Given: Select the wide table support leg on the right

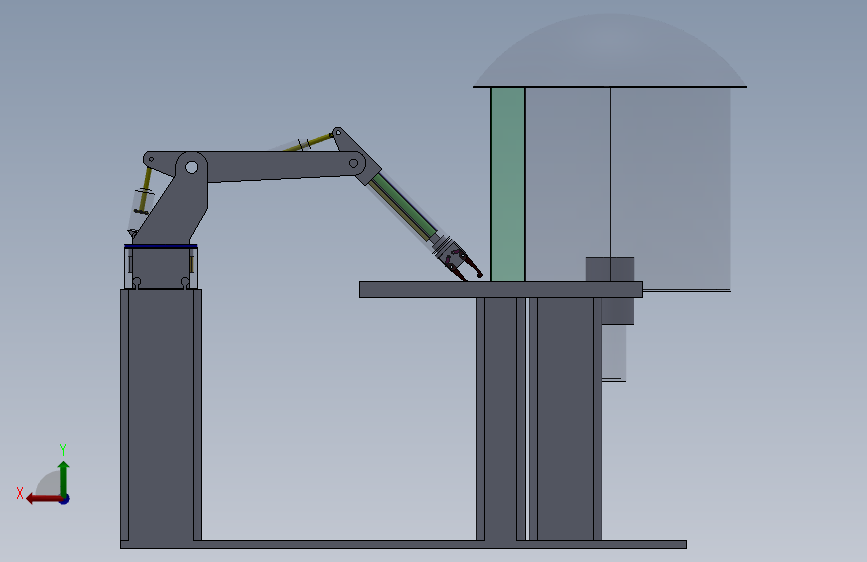Looking at the screenshot, I should coord(565,419).
